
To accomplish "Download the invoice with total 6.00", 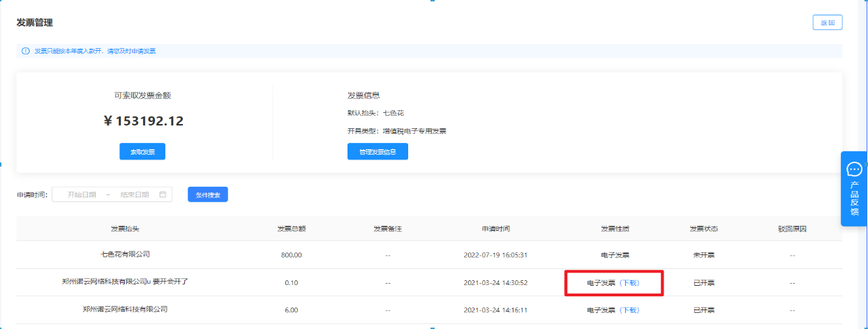I will pos(629,309).
